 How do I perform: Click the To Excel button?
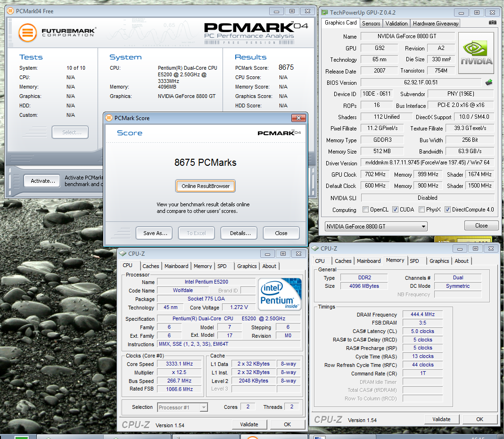point(197,233)
